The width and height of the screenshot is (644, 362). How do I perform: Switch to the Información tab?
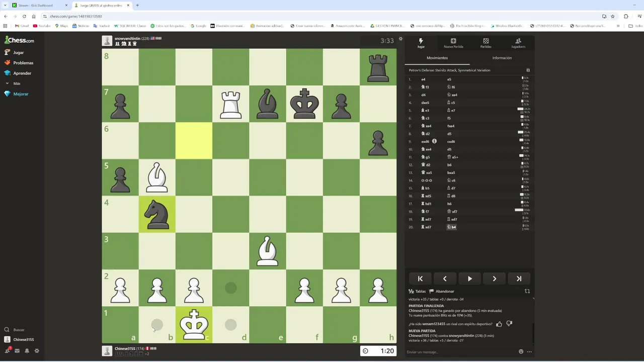tap(502, 58)
